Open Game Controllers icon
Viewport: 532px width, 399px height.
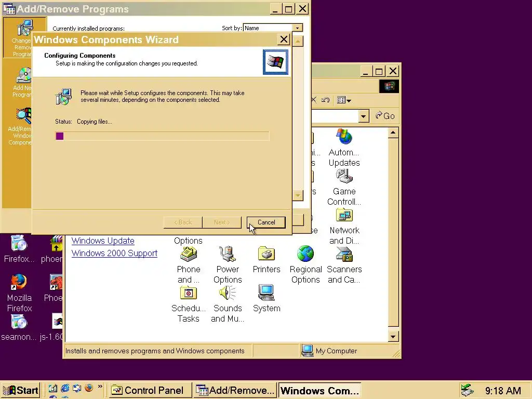(344, 176)
